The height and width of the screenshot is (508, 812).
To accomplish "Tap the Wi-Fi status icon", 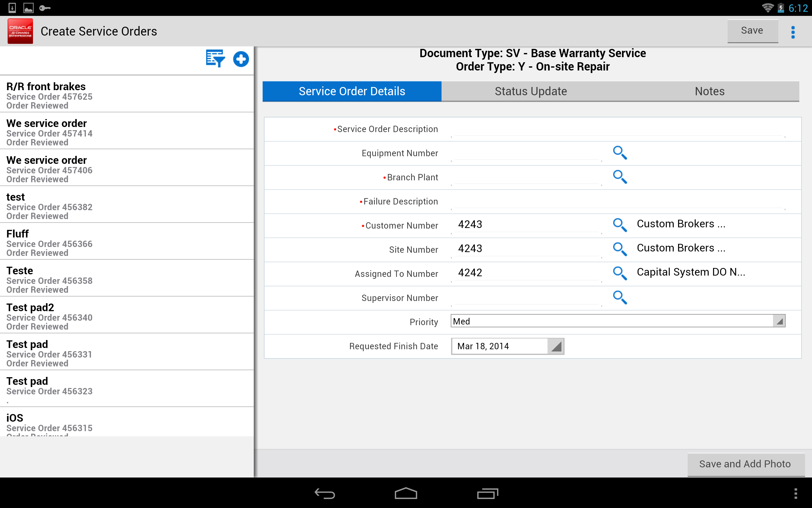I will (x=768, y=8).
